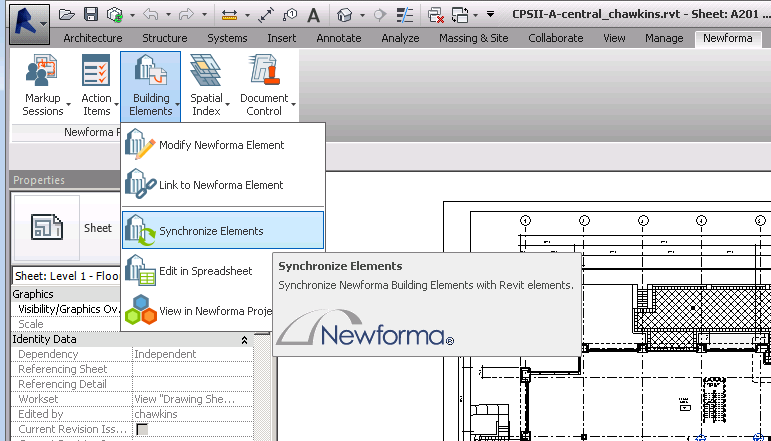Choose Edit in Spreadsheet
Image resolution: width=771 pixels, height=441 pixels.
[x=198, y=271]
